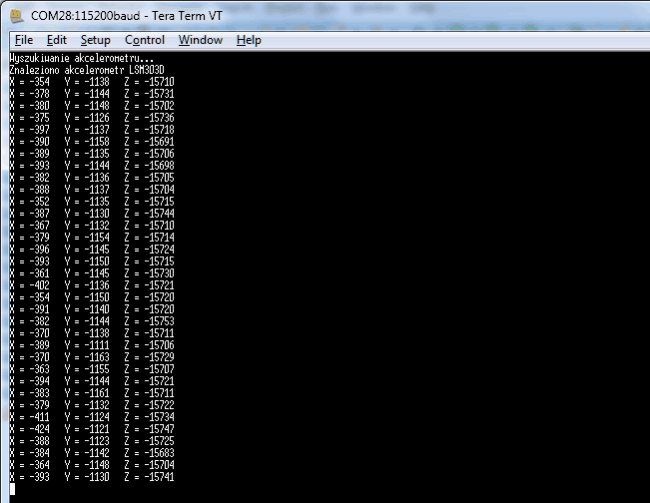This screenshot has width=650, height=503.
Task: Open the Setup menu
Action: 95,40
